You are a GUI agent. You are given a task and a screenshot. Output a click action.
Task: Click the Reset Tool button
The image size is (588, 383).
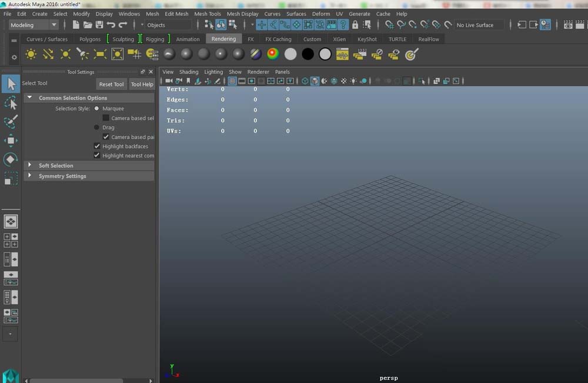click(111, 84)
